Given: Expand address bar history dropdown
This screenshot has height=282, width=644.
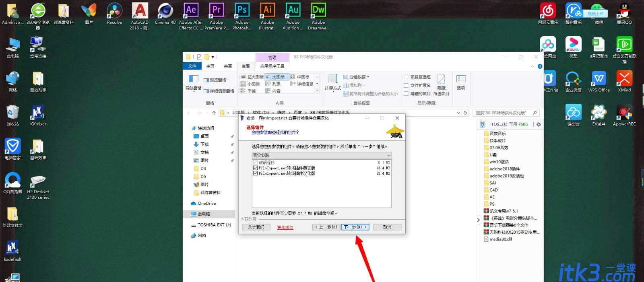Looking at the screenshot, I should [458, 113].
